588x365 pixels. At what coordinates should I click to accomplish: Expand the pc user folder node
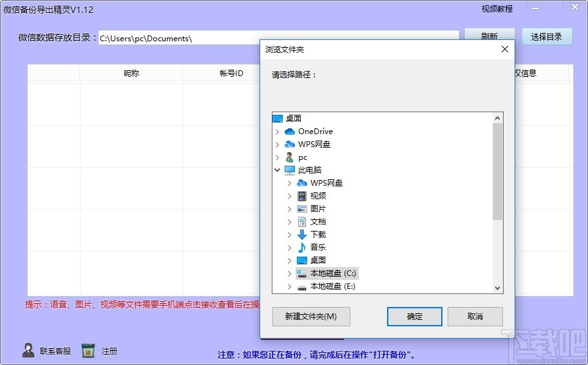(277, 157)
